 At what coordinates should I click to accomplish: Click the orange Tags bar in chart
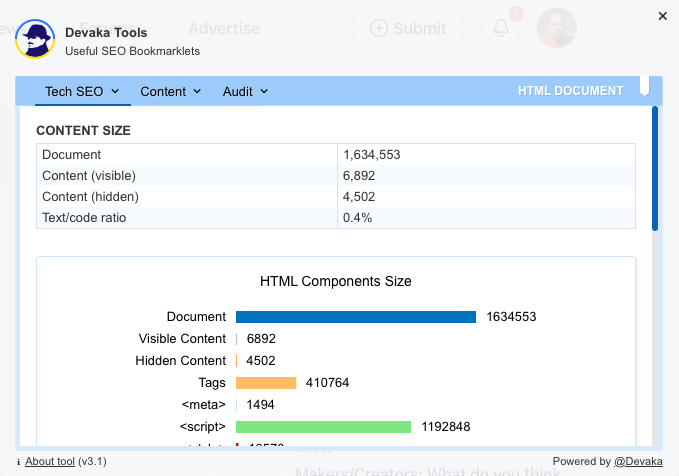pyautogui.click(x=266, y=383)
